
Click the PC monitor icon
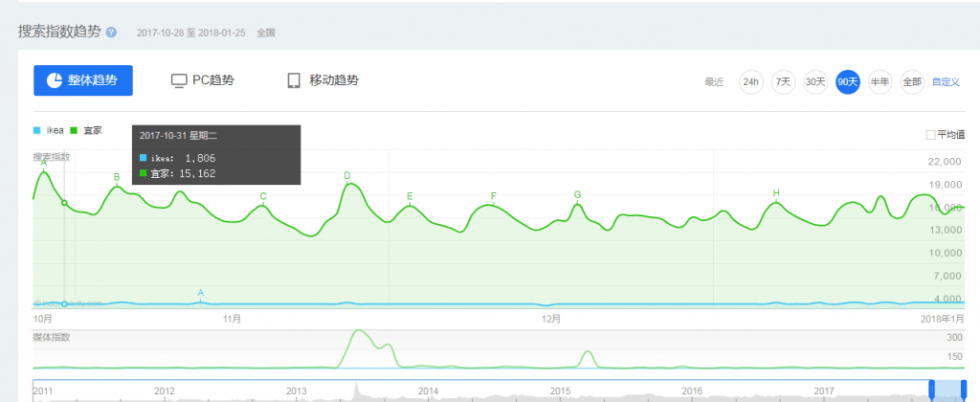tap(178, 80)
